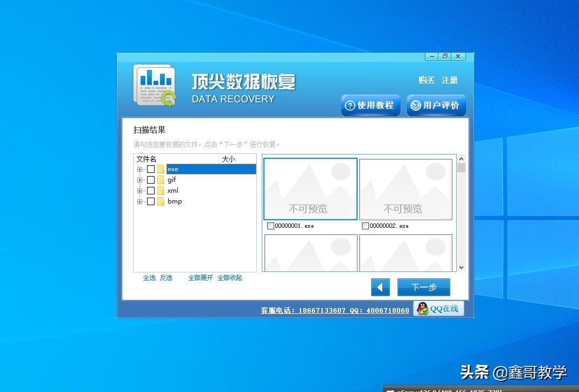Screen dimensions: 579x392
Task: Proceed with the 下一步 button
Action: pyautogui.click(x=423, y=287)
